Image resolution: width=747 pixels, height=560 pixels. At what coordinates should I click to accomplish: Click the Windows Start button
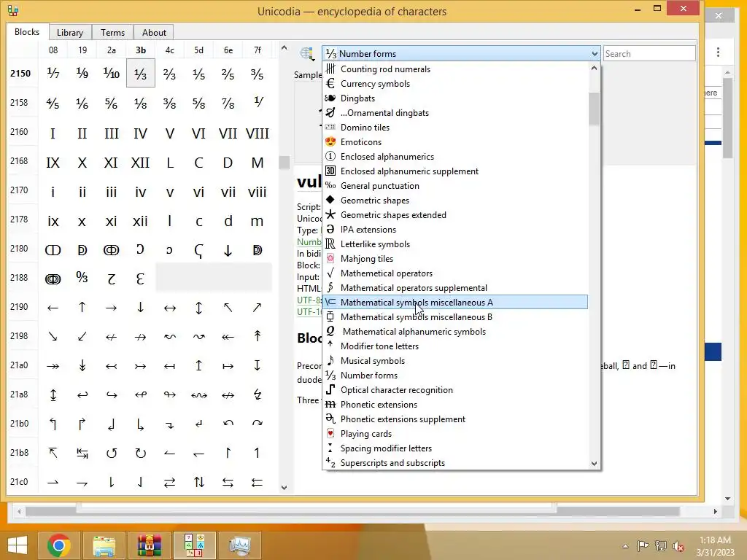[x=18, y=545]
